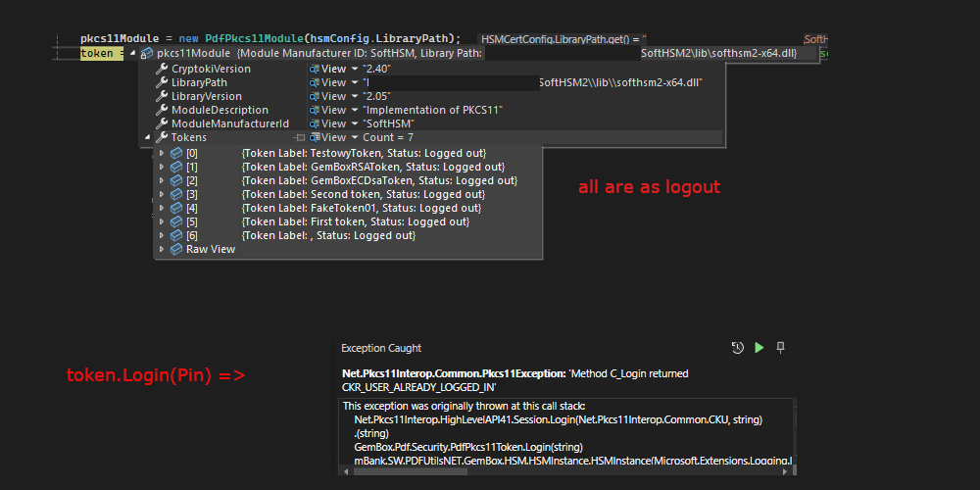
Task: Expand token [6] with empty label
Action: coord(162,235)
